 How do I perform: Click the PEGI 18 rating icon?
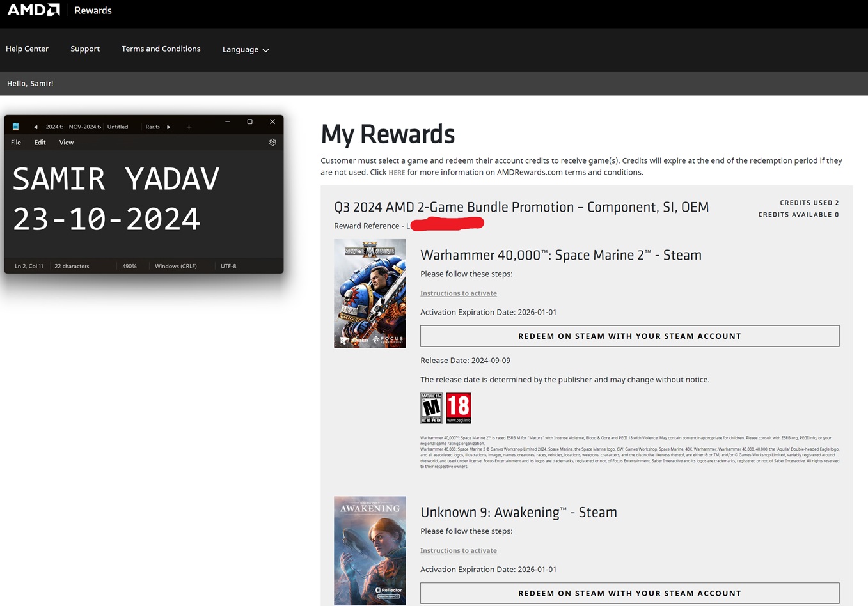(x=459, y=408)
